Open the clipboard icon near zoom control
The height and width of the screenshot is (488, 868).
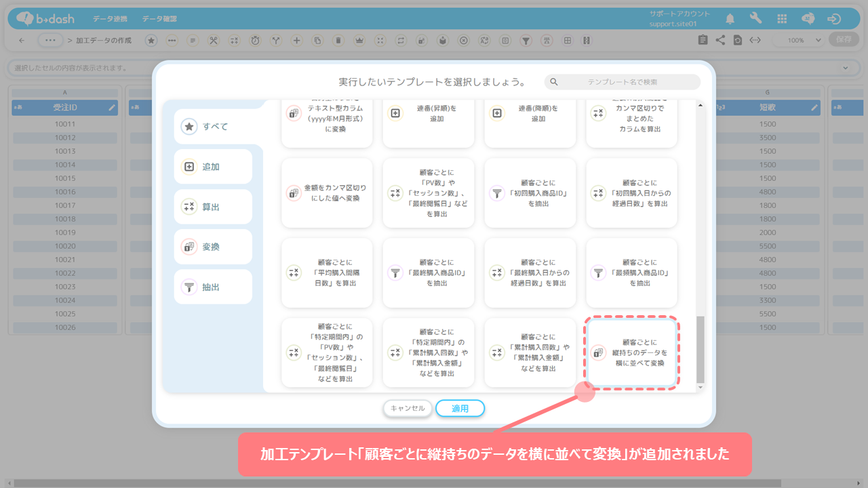[703, 40]
